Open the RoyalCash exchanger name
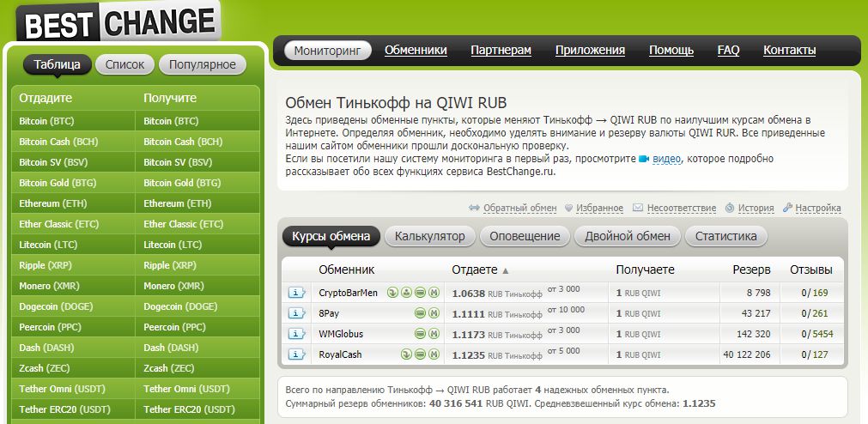The image size is (868, 424). tap(340, 354)
